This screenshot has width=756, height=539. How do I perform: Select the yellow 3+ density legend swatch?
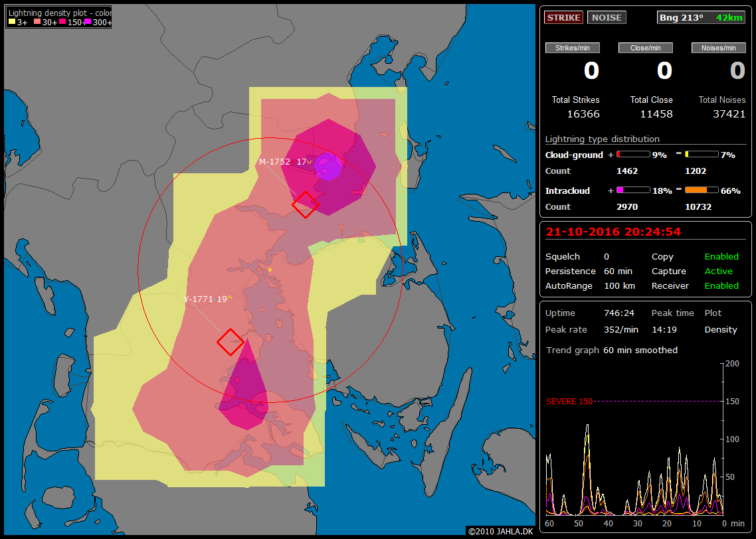tap(11, 23)
